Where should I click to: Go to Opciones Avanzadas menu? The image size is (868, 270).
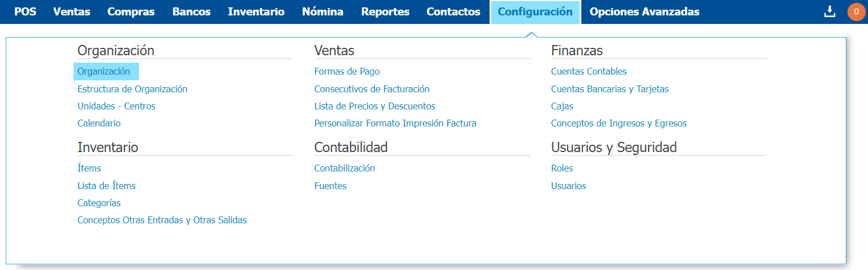click(645, 11)
